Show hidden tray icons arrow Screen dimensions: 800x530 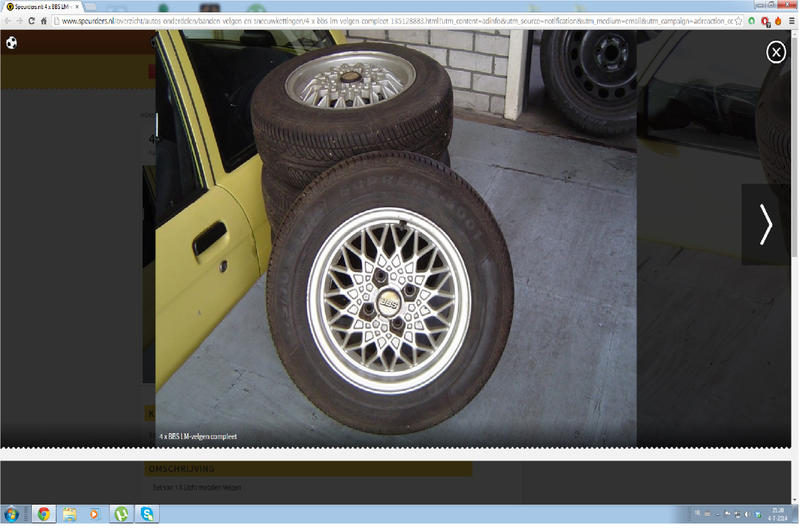click(717, 514)
